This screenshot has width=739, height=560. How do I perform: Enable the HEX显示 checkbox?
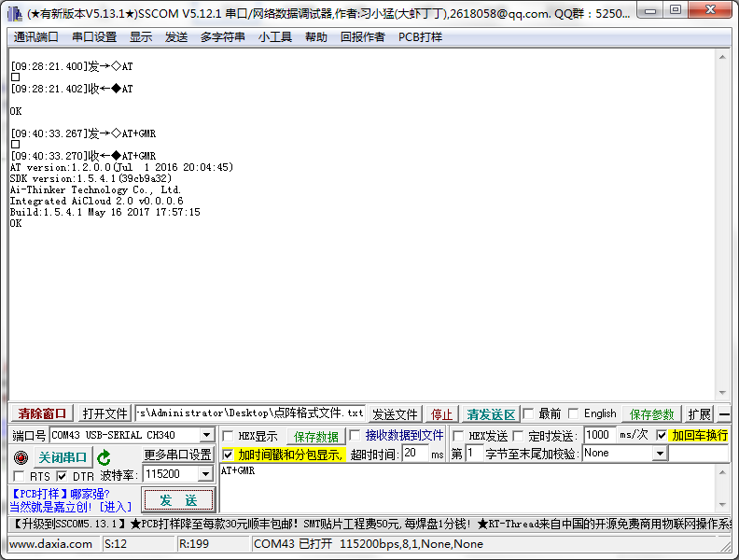point(228,436)
